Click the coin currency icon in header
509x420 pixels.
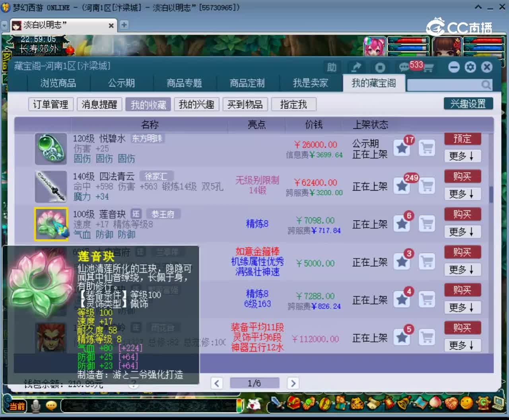click(x=380, y=67)
